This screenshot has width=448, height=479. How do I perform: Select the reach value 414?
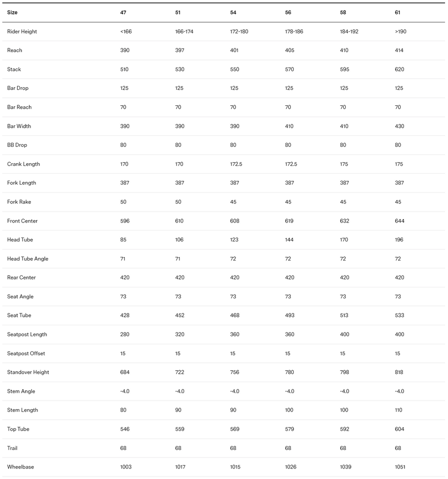[x=399, y=50]
